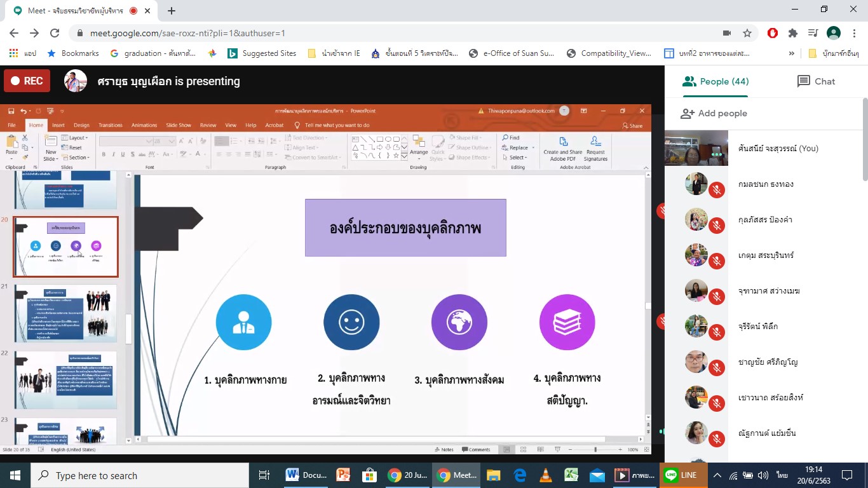Bookmark this page with the star icon
This screenshot has height=488, width=868.
click(747, 33)
